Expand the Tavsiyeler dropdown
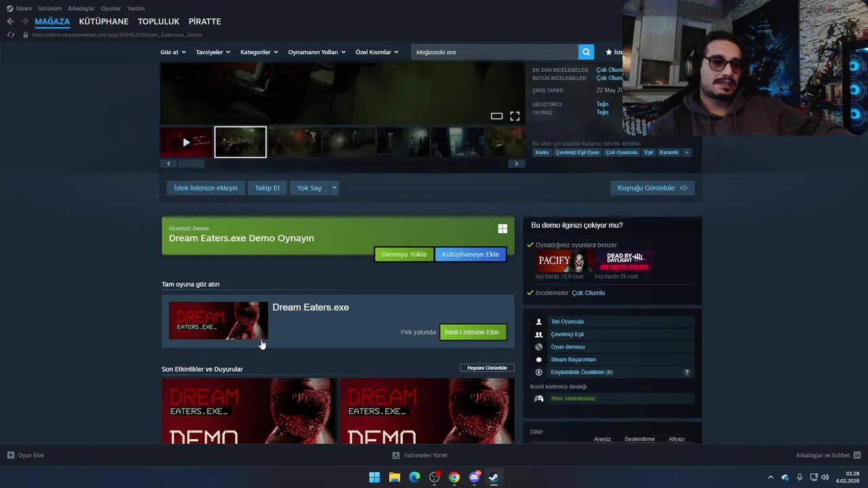 213,52
